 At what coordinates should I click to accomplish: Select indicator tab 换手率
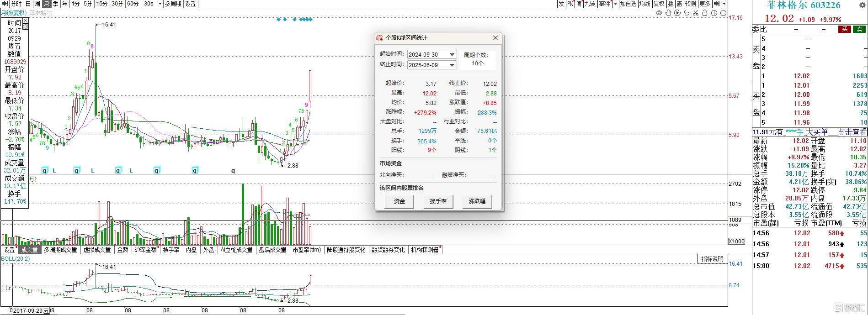171,250
